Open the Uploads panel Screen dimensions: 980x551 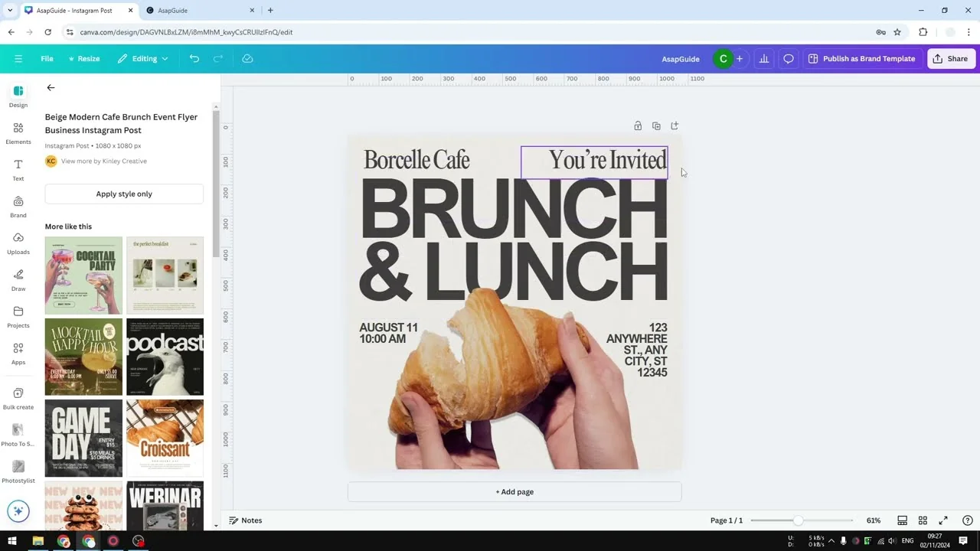[x=18, y=243]
